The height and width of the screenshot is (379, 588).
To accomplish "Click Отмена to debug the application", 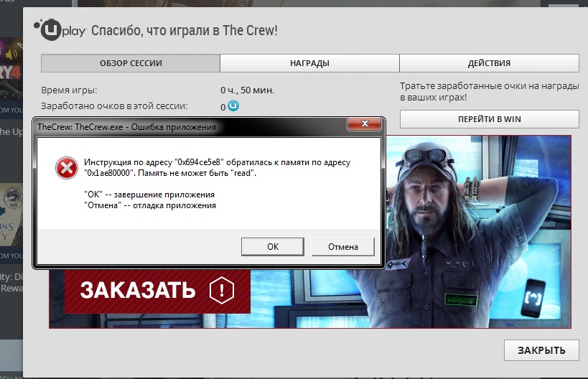I will [x=342, y=247].
